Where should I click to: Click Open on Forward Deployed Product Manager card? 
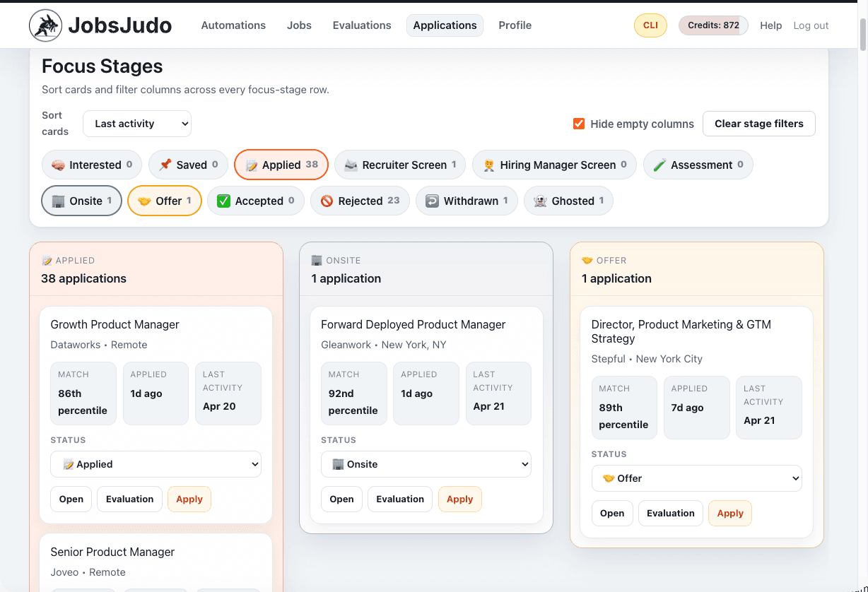click(x=341, y=499)
